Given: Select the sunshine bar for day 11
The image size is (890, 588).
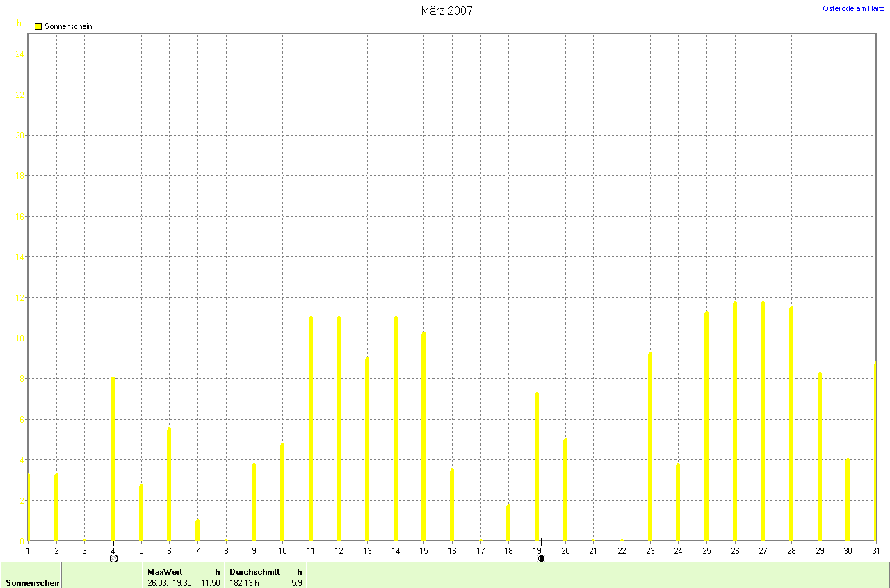Looking at the screenshot, I should pyautogui.click(x=310, y=428).
